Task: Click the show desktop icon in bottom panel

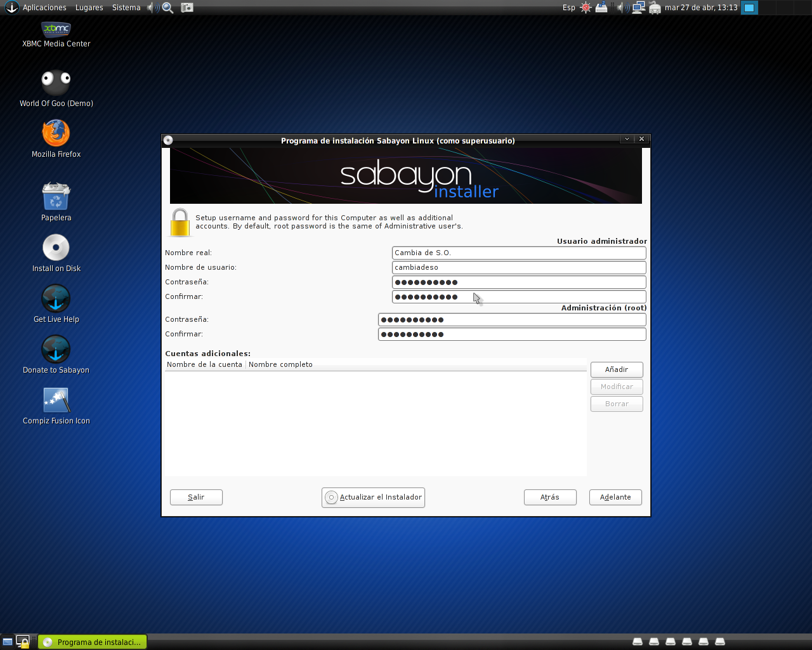Action: [8, 642]
